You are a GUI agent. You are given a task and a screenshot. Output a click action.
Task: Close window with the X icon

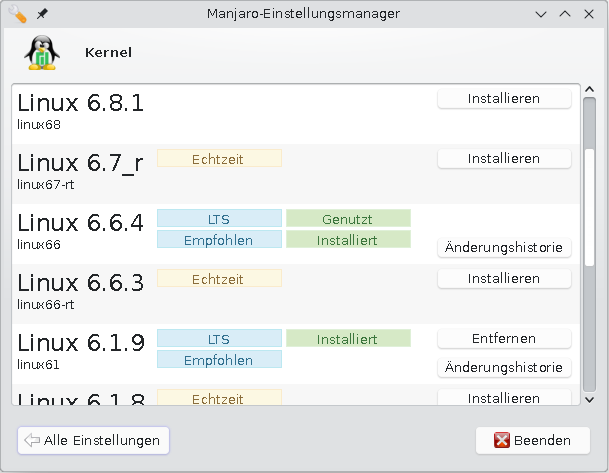tap(590, 14)
